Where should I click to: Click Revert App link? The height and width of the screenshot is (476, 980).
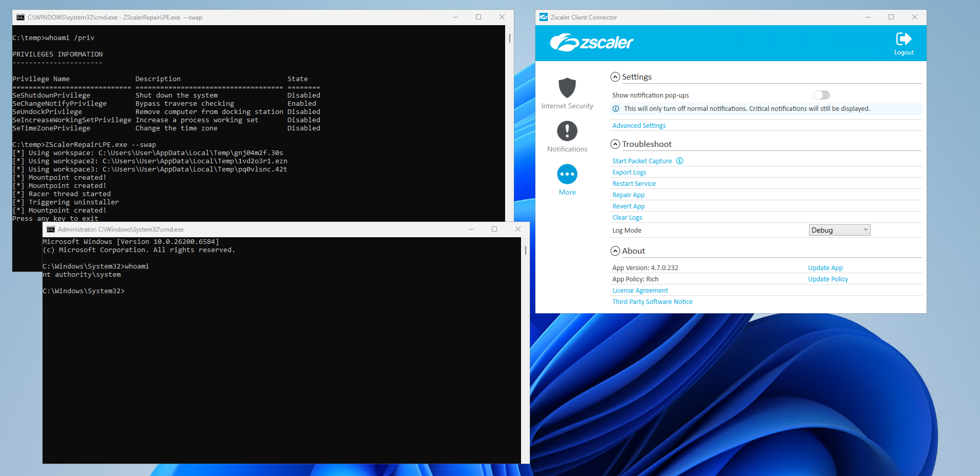click(628, 206)
